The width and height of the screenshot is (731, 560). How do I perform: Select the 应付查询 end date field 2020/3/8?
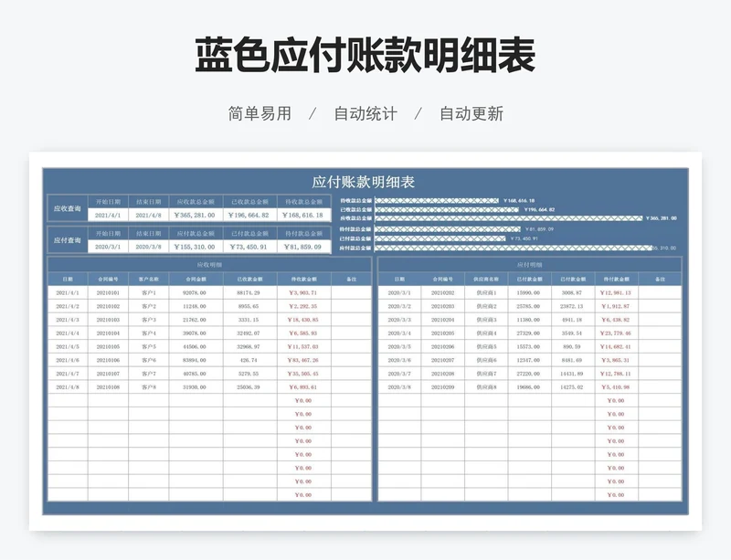click(x=149, y=247)
